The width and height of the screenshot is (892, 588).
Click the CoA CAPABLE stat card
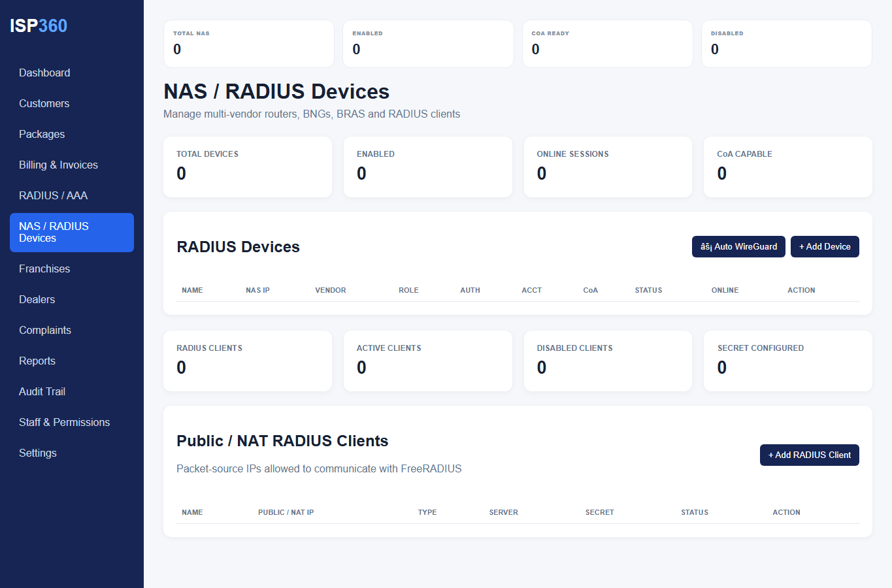pyautogui.click(x=788, y=167)
